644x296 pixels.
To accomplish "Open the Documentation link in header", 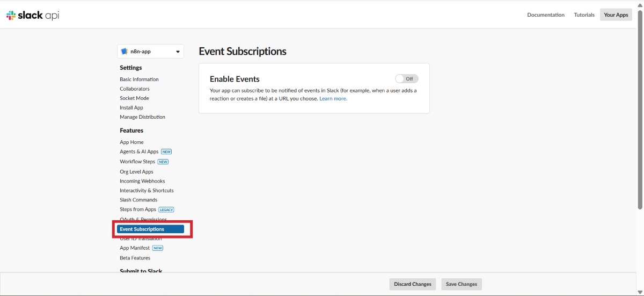I will [x=546, y=15].
